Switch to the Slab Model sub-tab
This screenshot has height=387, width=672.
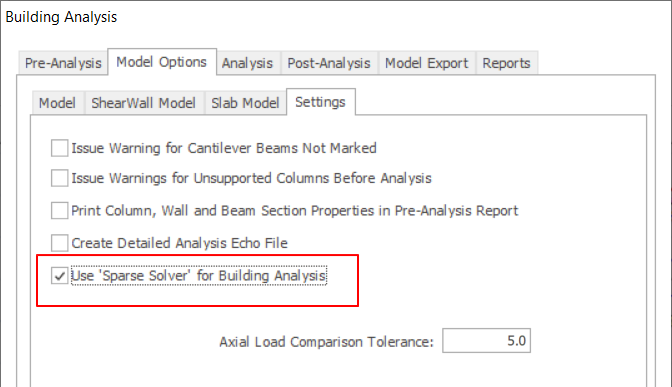[245, 103]
